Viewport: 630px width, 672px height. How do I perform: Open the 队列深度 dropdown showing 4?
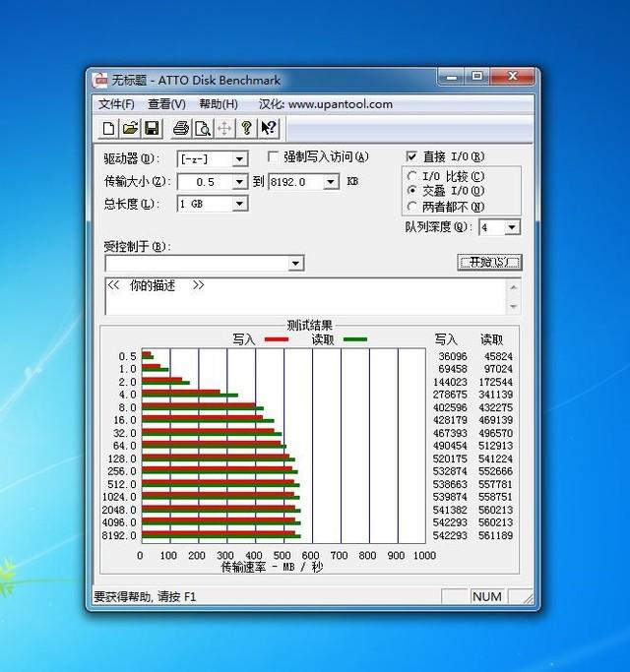(x=512, y=227)
